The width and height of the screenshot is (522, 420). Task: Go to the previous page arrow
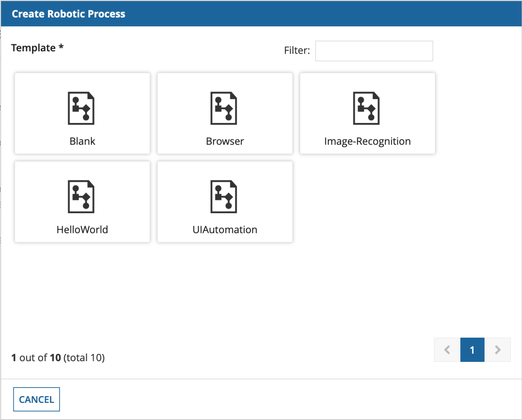point(447,350)
